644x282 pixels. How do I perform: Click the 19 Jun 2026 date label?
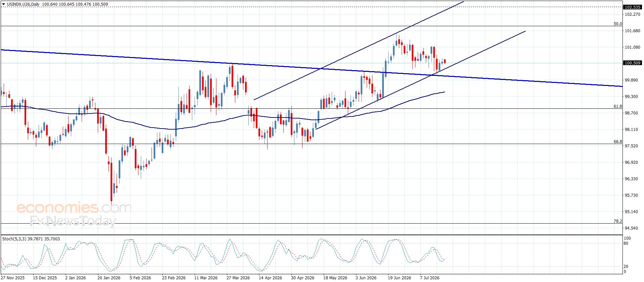pos(399,278)
